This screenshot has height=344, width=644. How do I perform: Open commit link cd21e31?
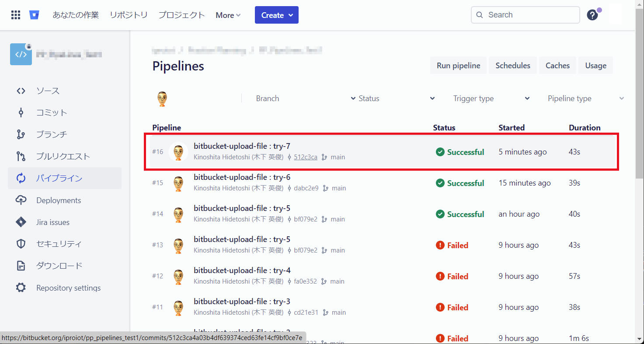(306, 312)
